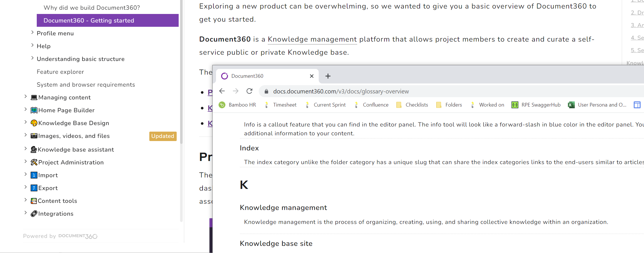Open the RPE SwaggerHub bookmark
The width and height of the screenshot is (644, 253).
(x=536, y=105)
